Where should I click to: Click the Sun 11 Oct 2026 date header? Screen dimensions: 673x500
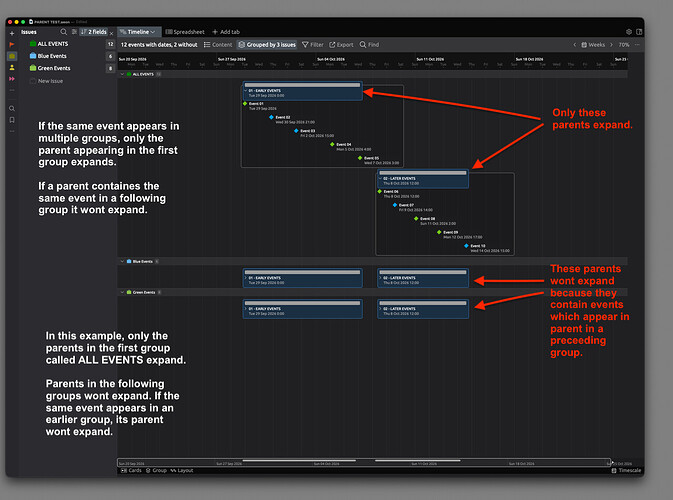pyautogui.click(x=430, y=59)
